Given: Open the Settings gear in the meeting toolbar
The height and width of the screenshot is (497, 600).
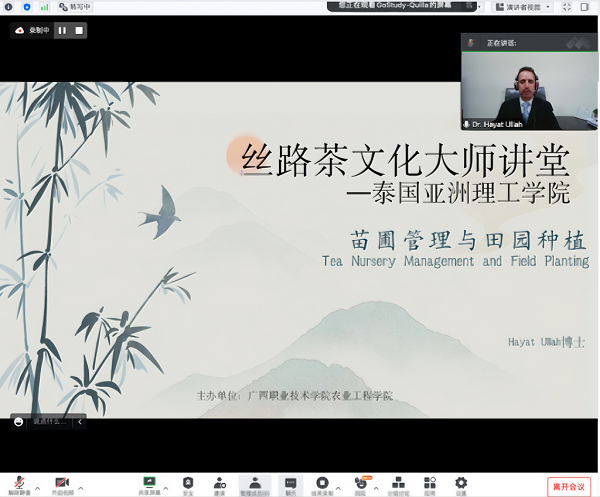Looking at the screenshot, I should point(461,484).
